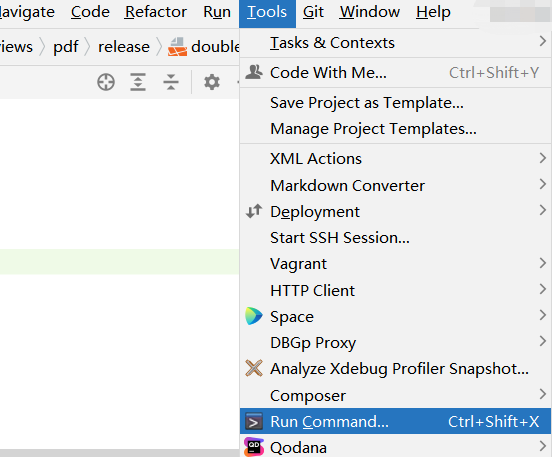
Task: Click the Space logo icon
Action: tap(254, 316)
